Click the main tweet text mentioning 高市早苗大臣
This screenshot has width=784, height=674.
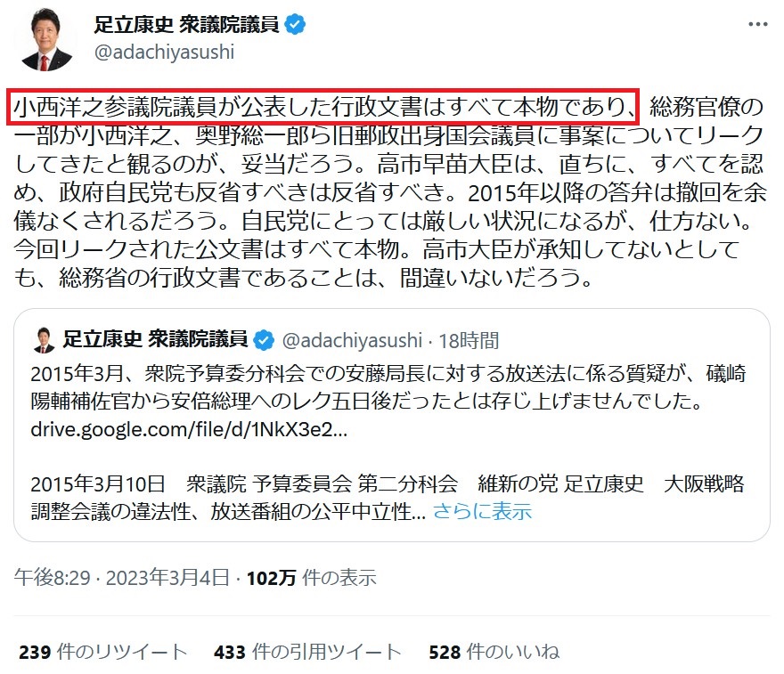[x=389, y=192]
